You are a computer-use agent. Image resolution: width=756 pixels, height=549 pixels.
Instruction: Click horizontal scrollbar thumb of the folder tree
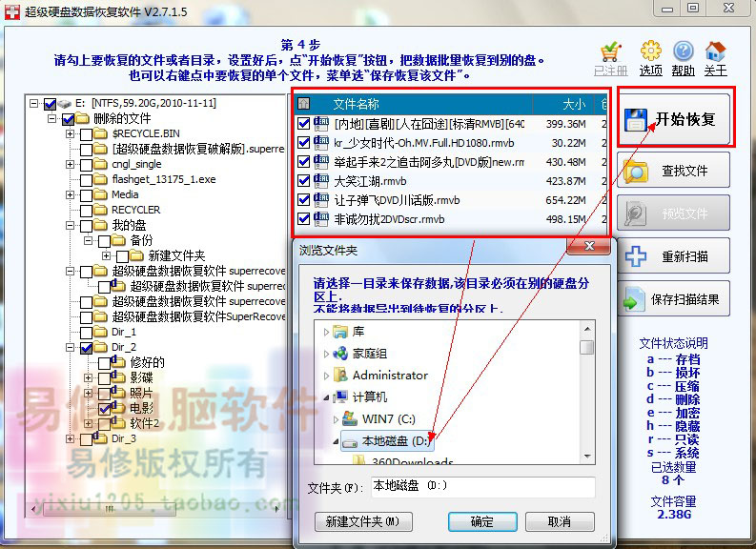click(110, 509)
